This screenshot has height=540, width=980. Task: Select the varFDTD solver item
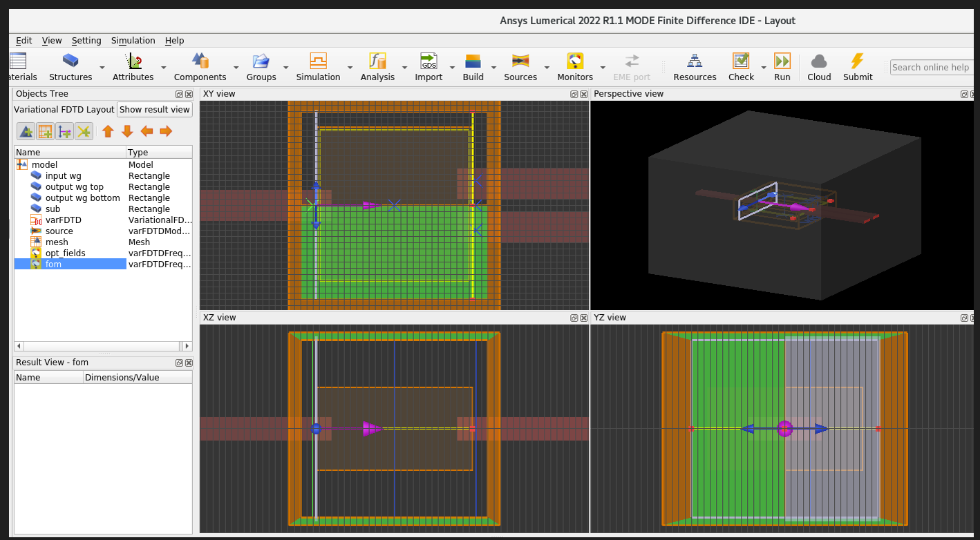[63, 220]
